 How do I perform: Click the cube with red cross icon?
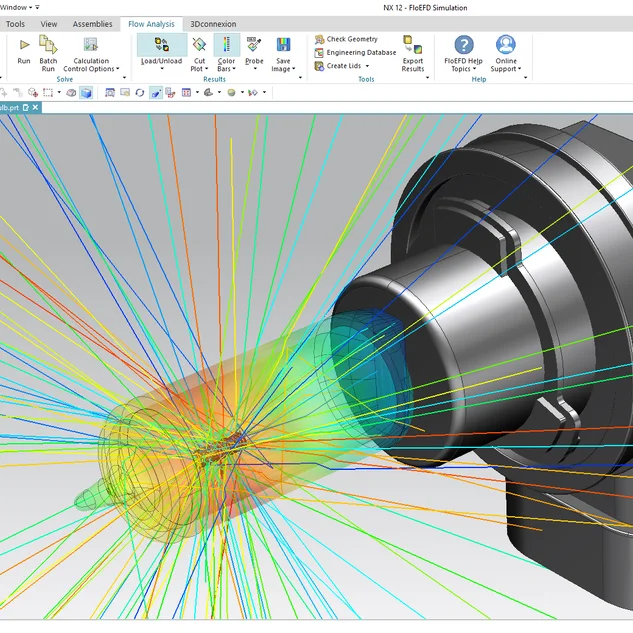[33, 93]
